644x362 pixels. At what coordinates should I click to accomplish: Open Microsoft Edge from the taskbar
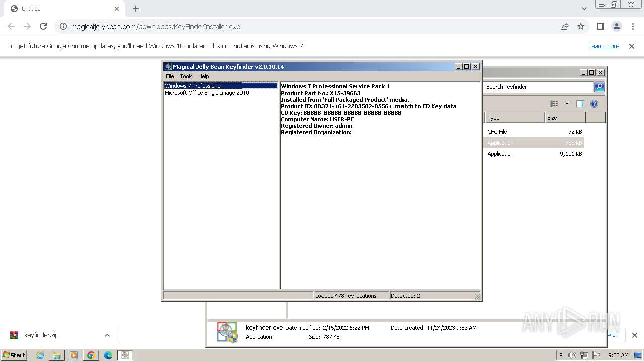[x=108, y=355]
